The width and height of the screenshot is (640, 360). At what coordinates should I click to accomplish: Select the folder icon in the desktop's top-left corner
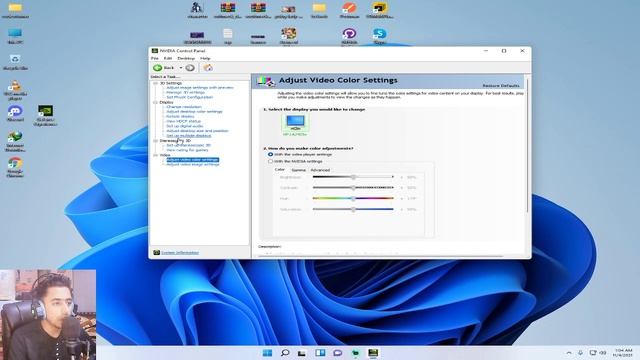[15, 7]
